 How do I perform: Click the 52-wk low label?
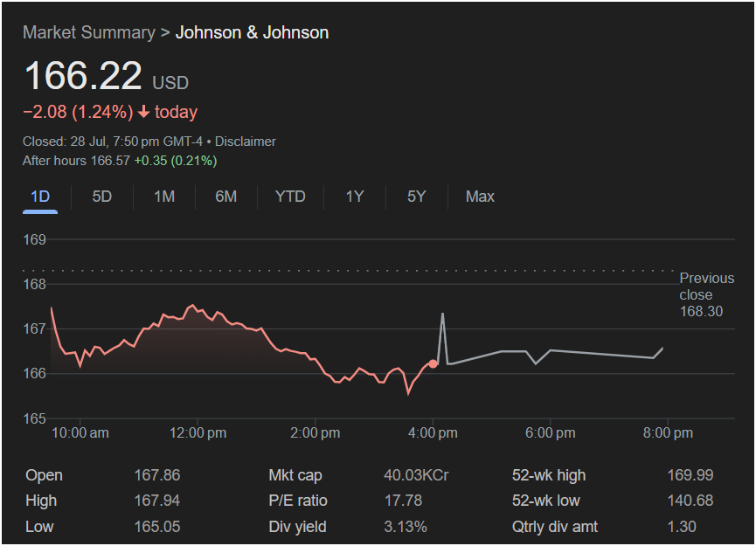click(545, 501)
